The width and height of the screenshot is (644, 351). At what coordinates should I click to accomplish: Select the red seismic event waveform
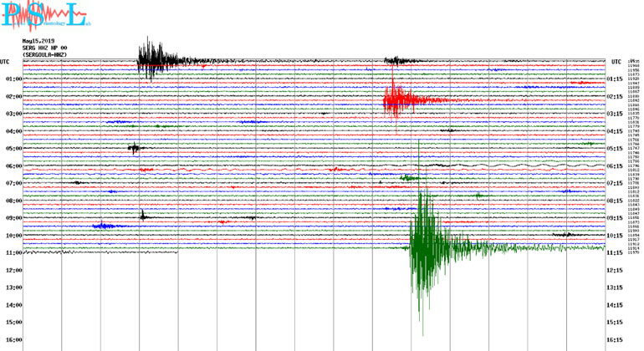(397, 100)
